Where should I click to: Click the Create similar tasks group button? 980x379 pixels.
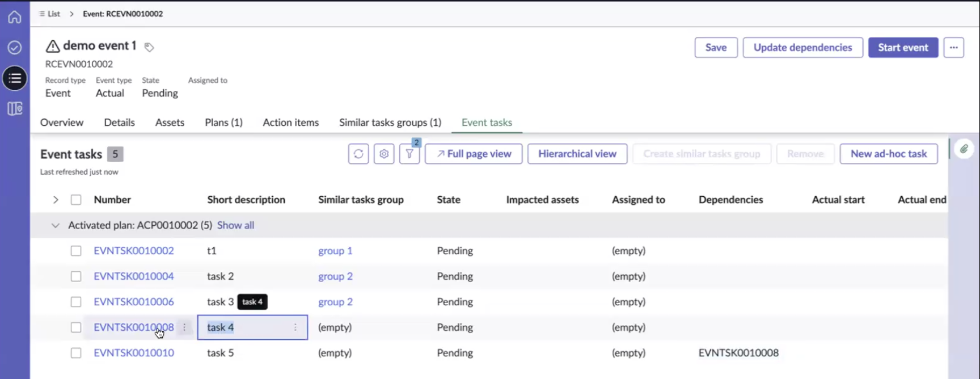(x=702, y=154)
